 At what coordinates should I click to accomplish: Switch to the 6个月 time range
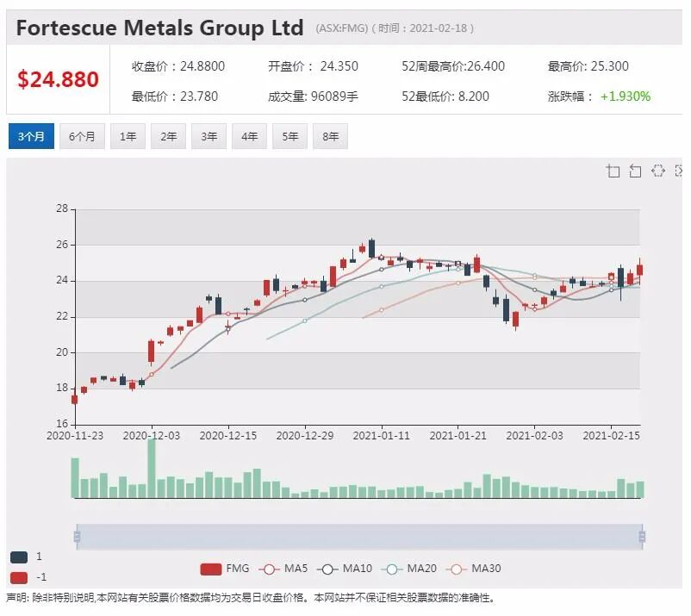(x=82, y=137)
